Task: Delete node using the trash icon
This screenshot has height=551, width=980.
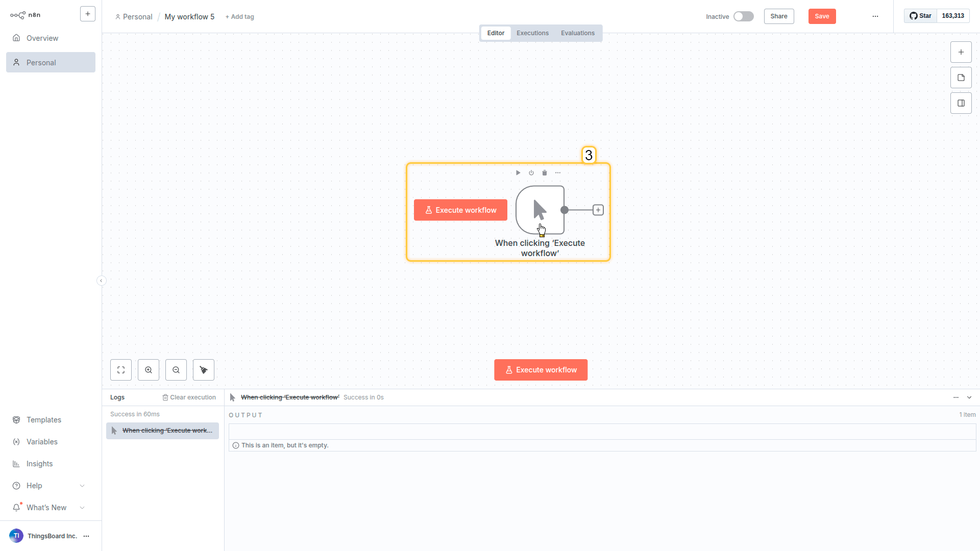Action: (x=545, y=173)
